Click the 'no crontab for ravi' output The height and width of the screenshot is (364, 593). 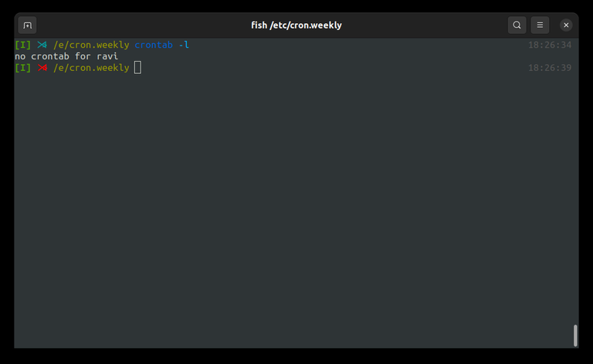(x=66, y=56)
